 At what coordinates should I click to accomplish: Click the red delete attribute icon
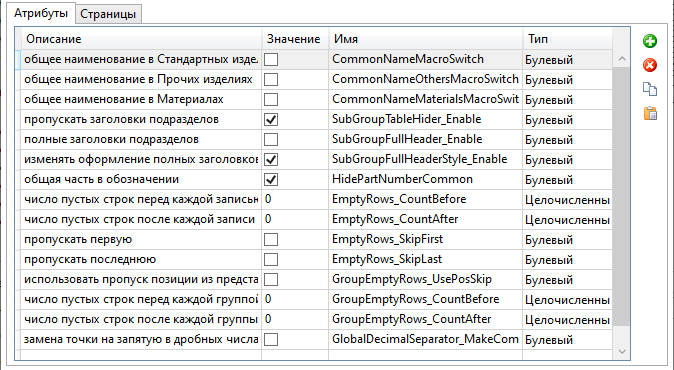tap(649, 65)
